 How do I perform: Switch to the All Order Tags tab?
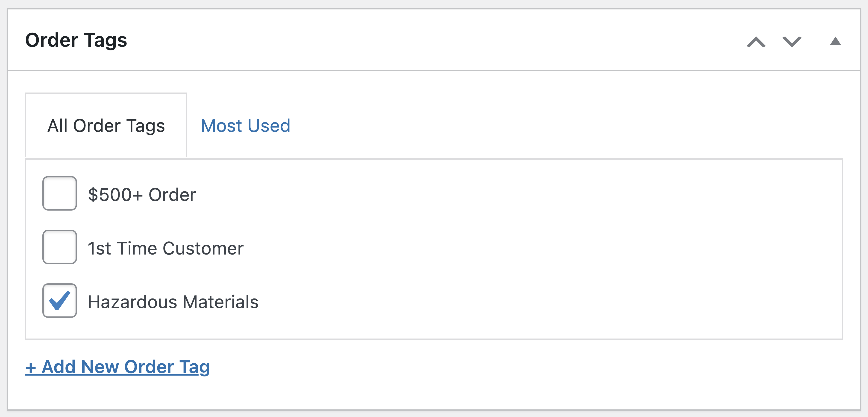coord(106,126)
